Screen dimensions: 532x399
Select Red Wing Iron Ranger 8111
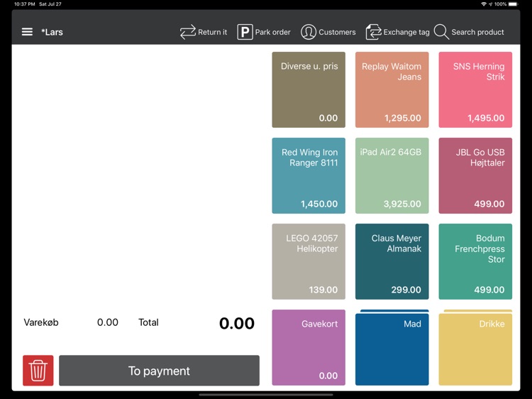[309, 175]
